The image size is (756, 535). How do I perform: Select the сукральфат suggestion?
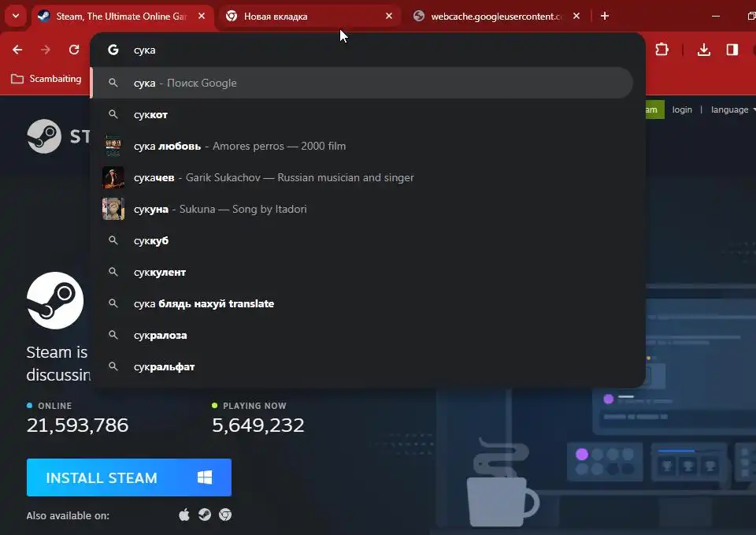361,366
